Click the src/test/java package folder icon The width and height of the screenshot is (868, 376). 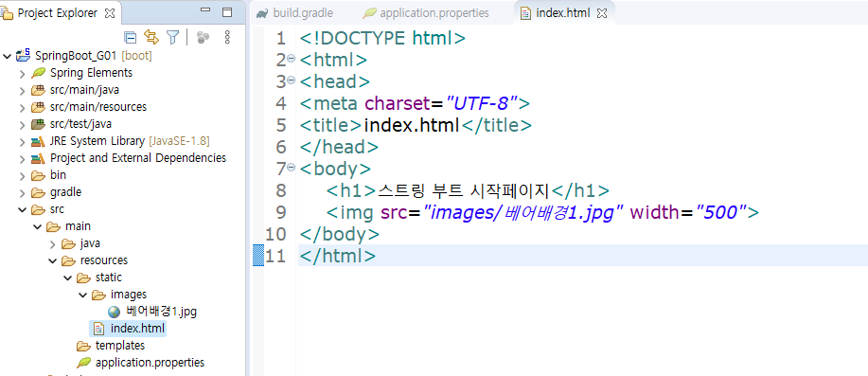pyautogui.click(x=38, y=124)
